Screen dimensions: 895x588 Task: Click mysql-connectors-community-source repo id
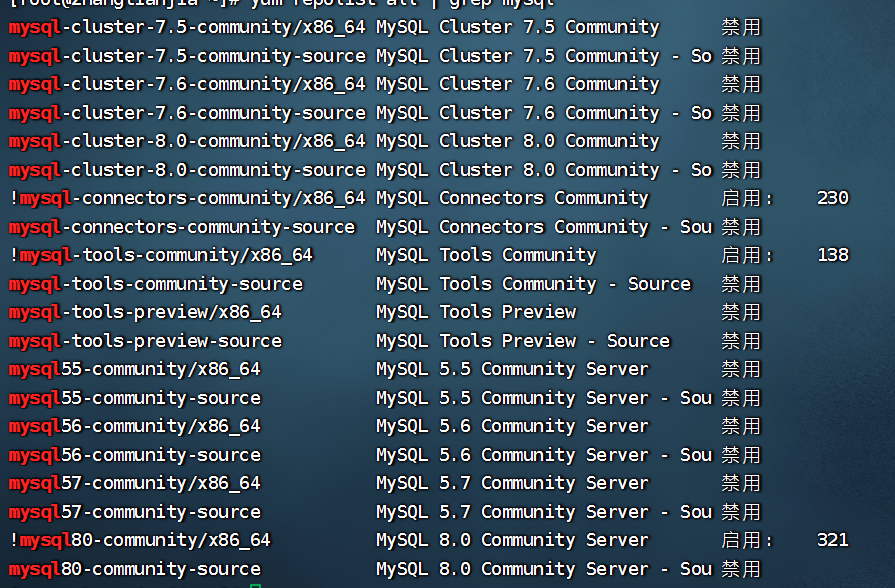tap(182, 227)
